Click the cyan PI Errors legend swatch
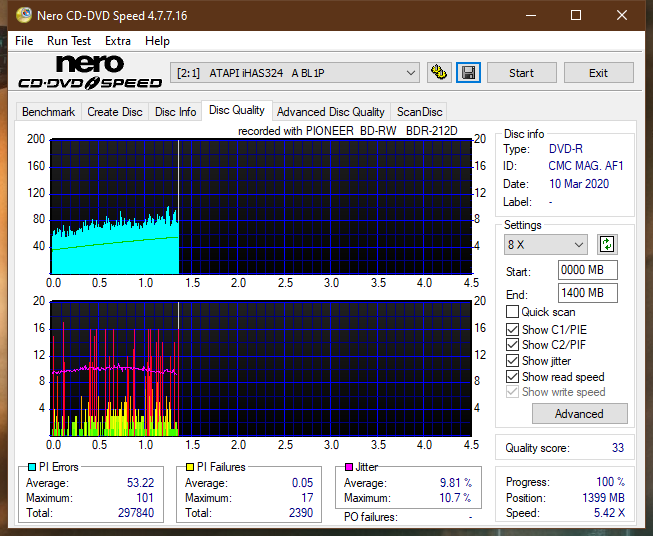Viewport: 653px width, 536px height. (32, 467)
